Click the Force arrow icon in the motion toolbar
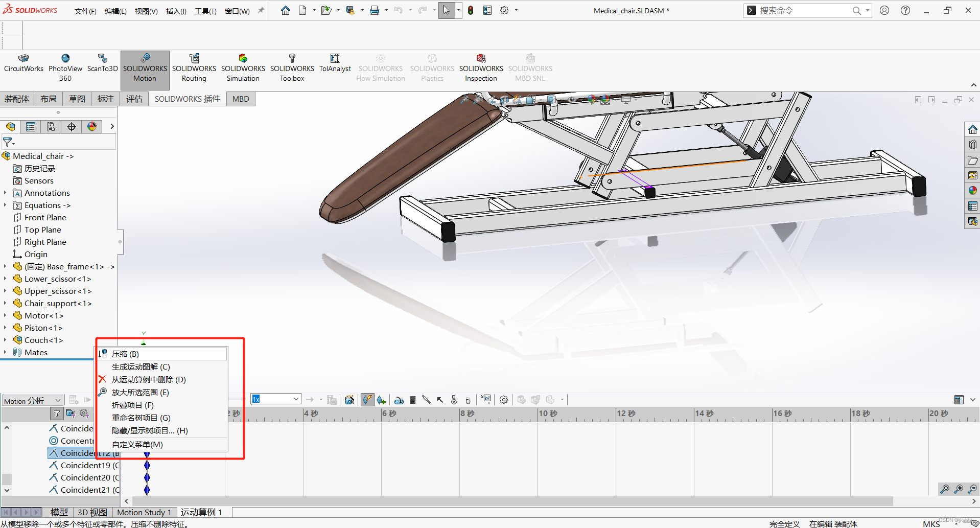The image size is (980, 528). click(440, 400)
